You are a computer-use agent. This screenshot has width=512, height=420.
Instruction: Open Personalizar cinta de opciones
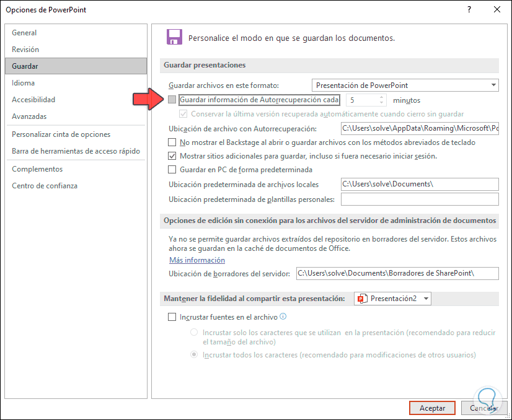76,134
